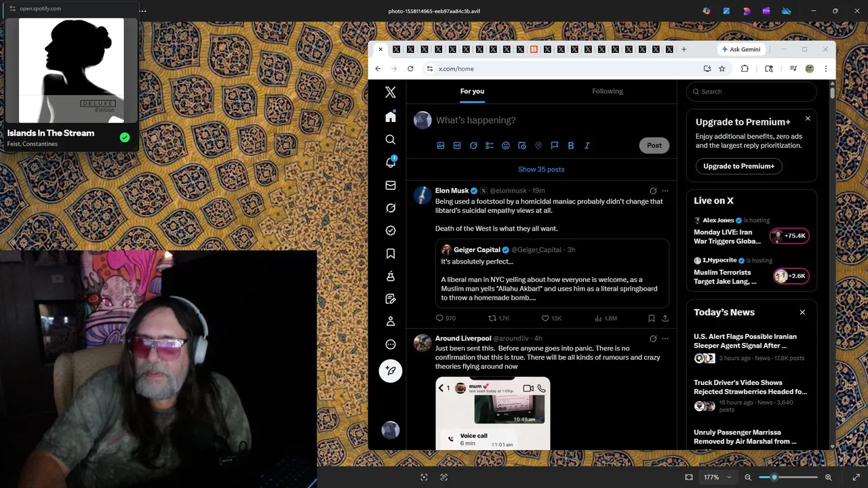Click the OneDrive cloud icon in Photos
This screenshot has width=868, height=488.
pyautogui.click(x=787, y=11)
